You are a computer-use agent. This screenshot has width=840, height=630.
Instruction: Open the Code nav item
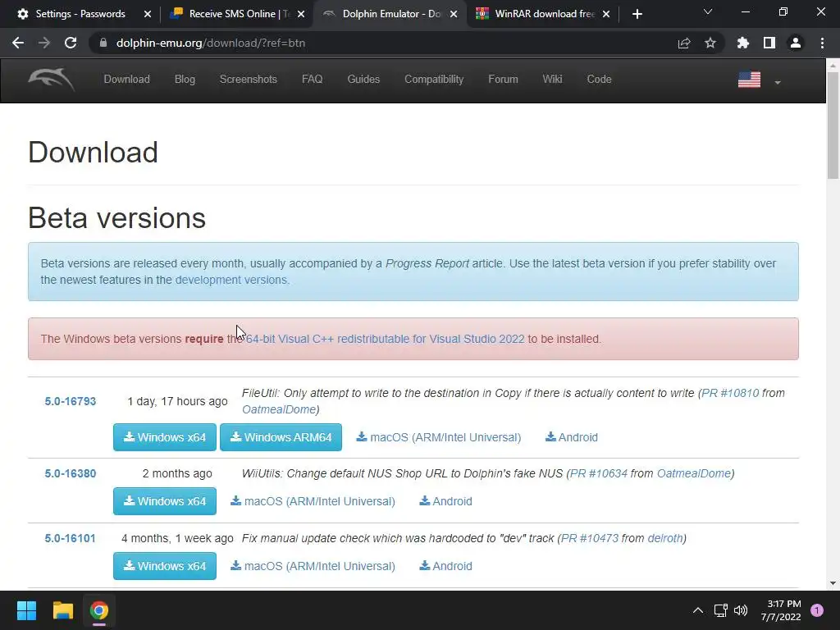click(x=599, y=80)
